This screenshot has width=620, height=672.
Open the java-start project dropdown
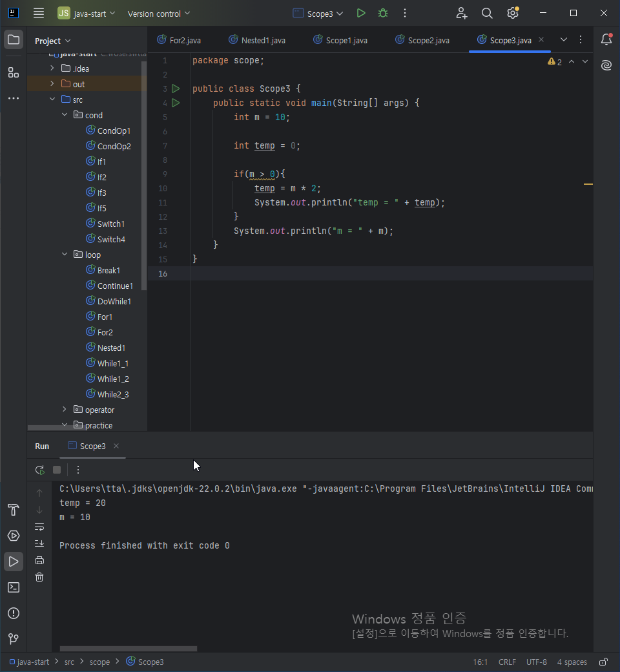coord(87,14)
